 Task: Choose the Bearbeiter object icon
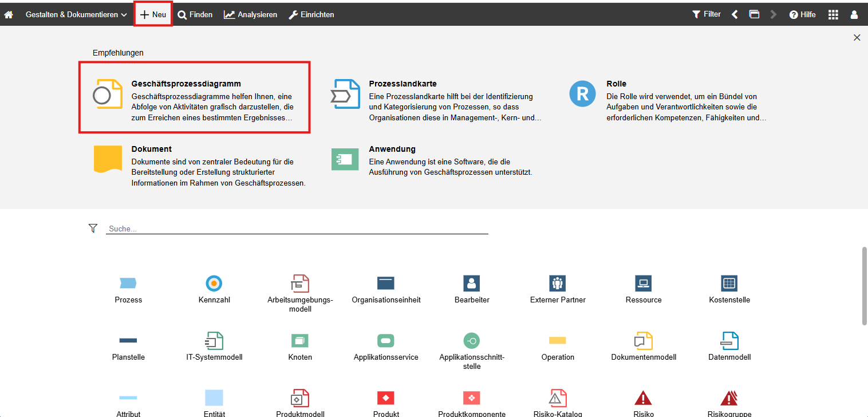[471, 283]
